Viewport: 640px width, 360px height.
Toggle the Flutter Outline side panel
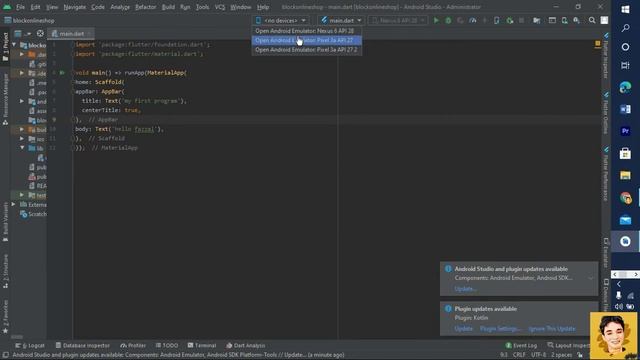(x=606, y=113)
